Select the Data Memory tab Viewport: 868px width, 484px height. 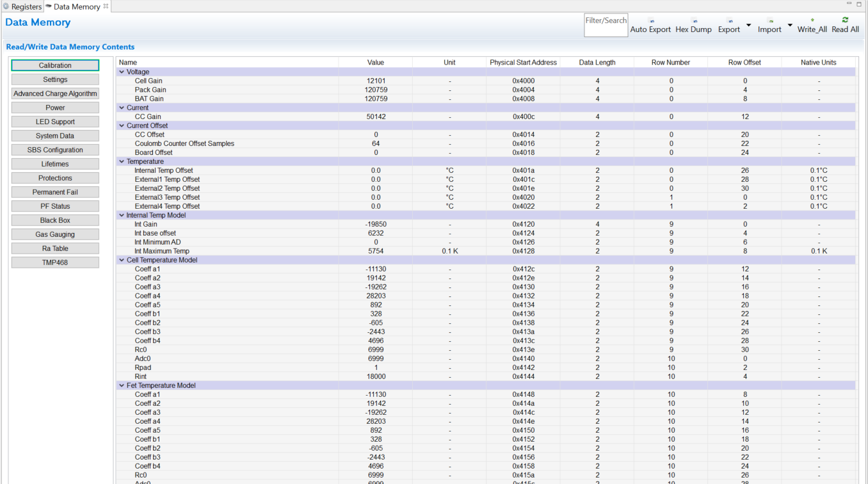click(76, 6)
